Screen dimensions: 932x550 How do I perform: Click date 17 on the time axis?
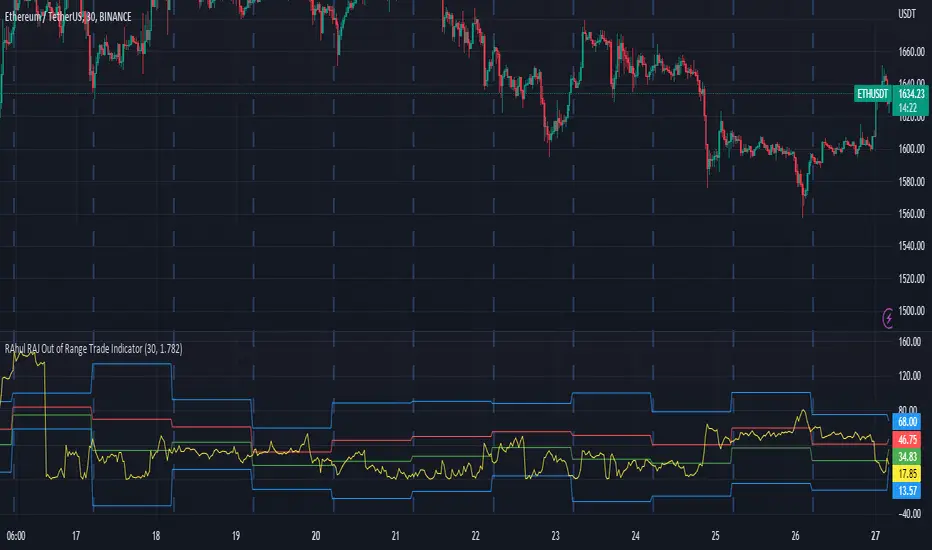coord(76,536)
